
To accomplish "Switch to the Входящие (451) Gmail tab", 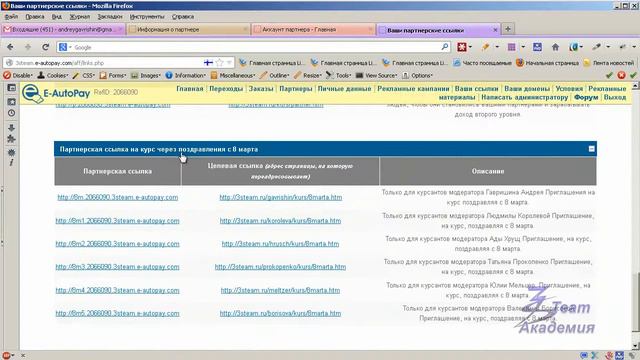I will point(63,29).
